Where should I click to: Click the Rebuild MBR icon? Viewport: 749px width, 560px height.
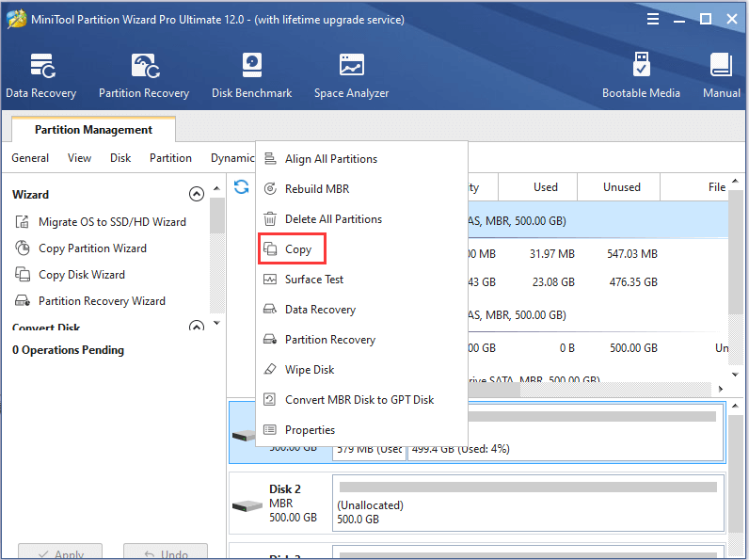270,189
